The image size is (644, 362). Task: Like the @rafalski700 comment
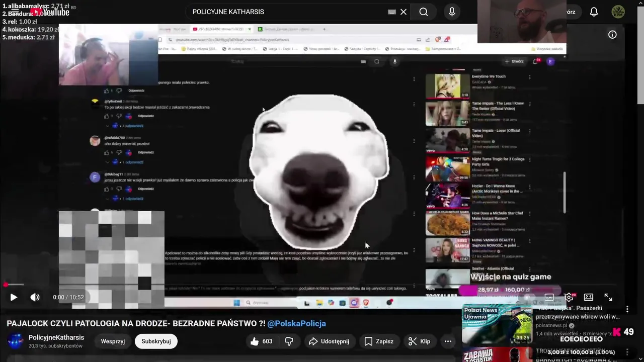tap(106, 152)
